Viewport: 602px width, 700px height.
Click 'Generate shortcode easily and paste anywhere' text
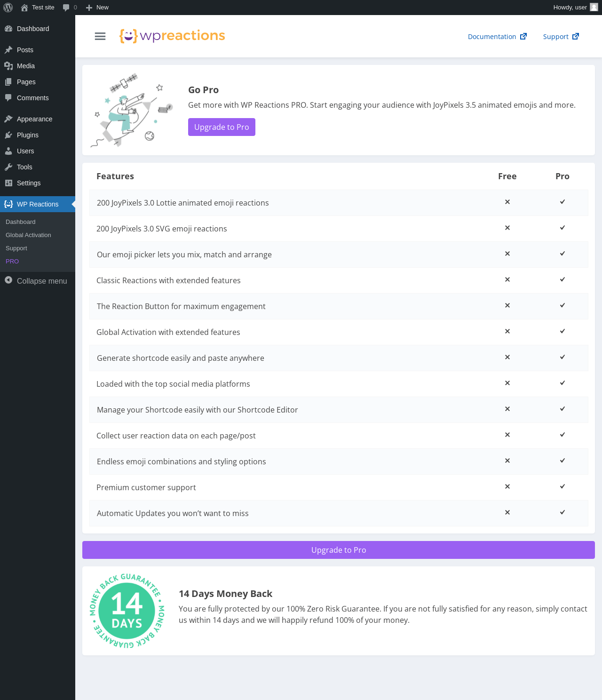tap(181, 358)
